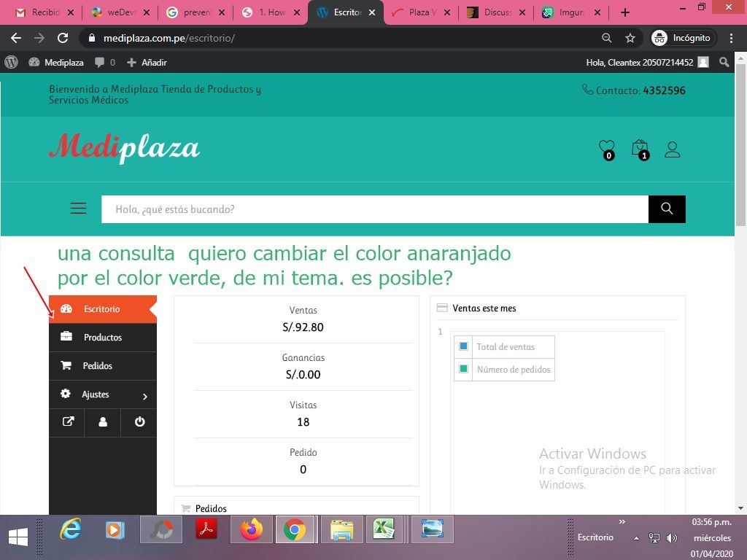The width and height of the screenshot is (747, 560).
Task: Open the user account profile icon
Action: click(x=672, y=149)
